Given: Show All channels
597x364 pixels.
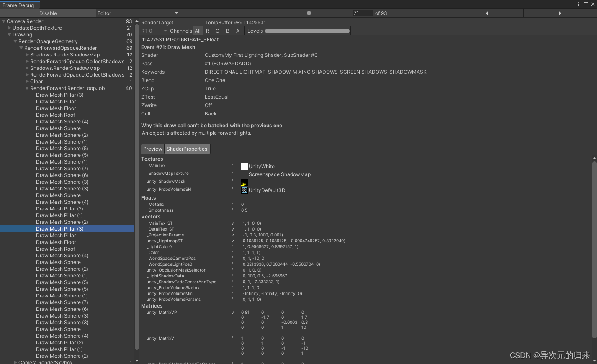Looking at the screenshot, I should pyautogui.click(x=198, y=31).
